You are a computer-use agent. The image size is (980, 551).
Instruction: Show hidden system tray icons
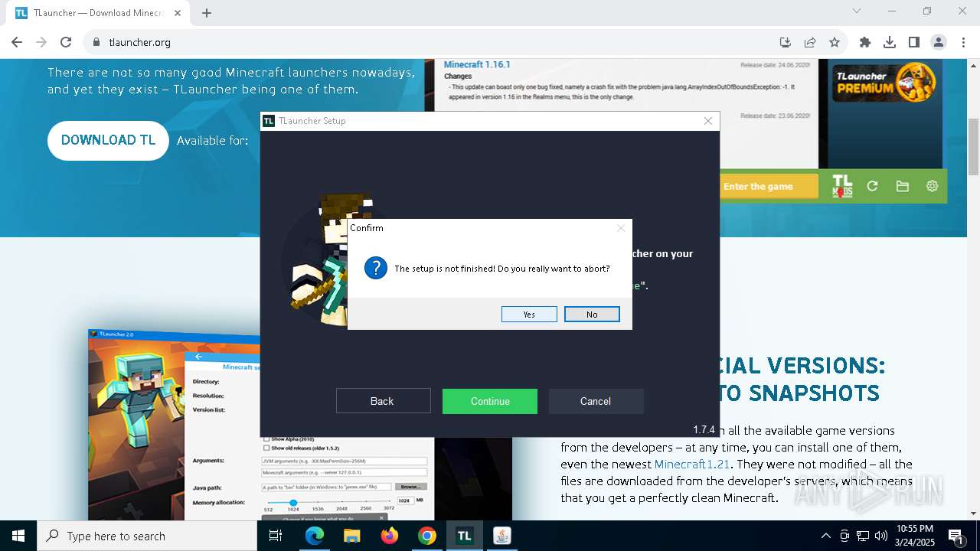(825, 536)
